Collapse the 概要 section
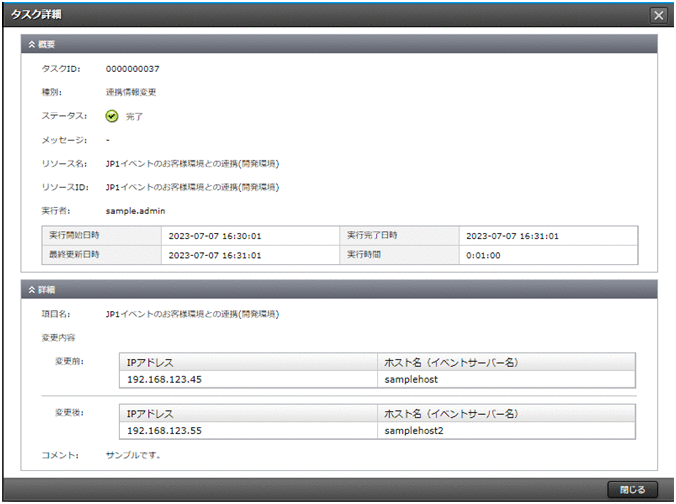The width and height of the screenshot is (676, 504). (x=32, y=44)
